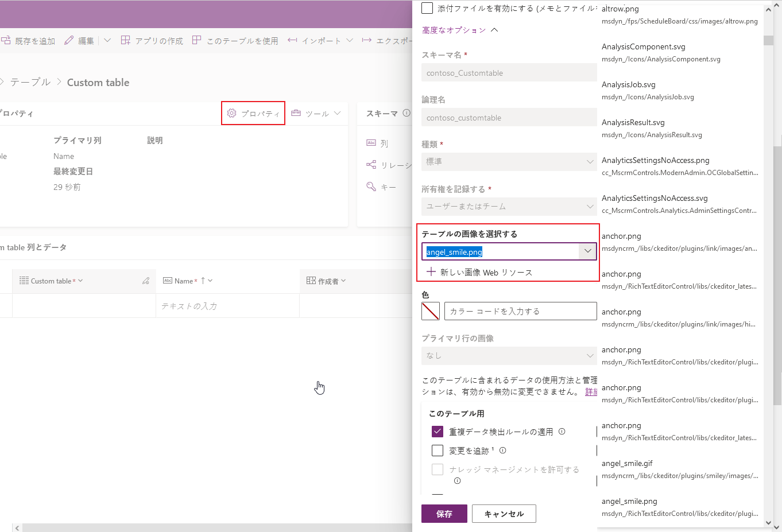Open the テーブル breadcrumb link
Screen dimensions: 782x532
click(30, 82)
